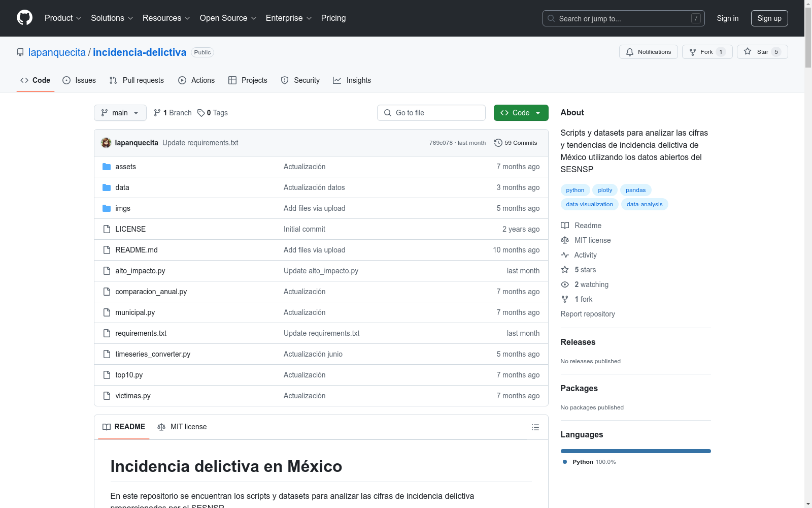Open the imgs folder
Image resolution: width=812 pixels, height=508 pixels.
coord(123,208)
